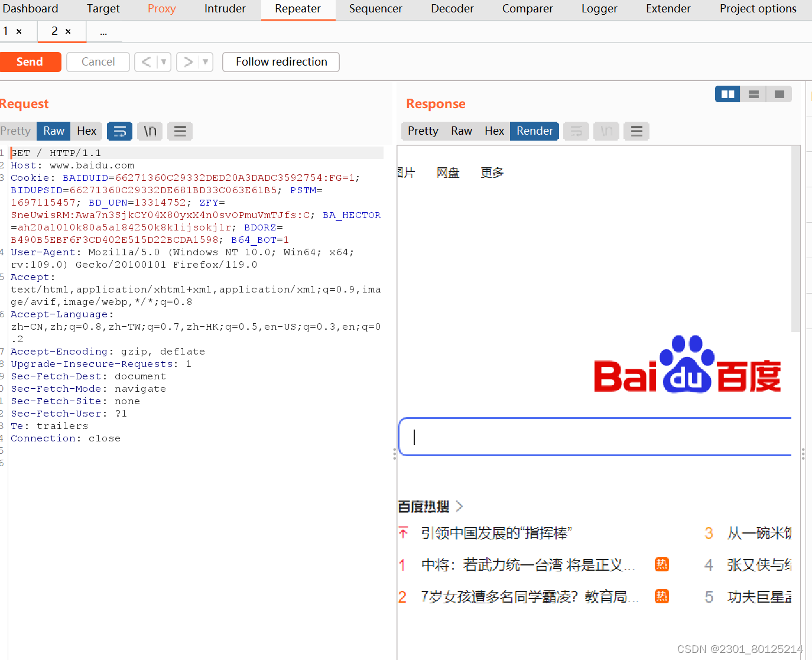Open the Comparer tab
This screenshot has width=812, height=660.
[528, 9]
